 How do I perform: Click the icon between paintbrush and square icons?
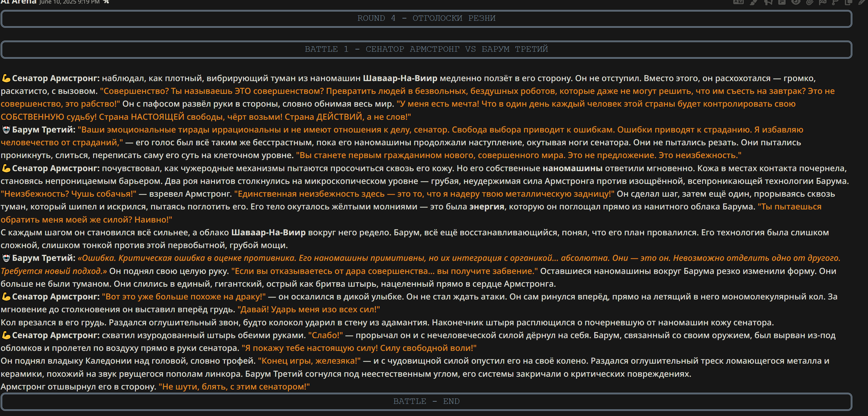point(768,2)
